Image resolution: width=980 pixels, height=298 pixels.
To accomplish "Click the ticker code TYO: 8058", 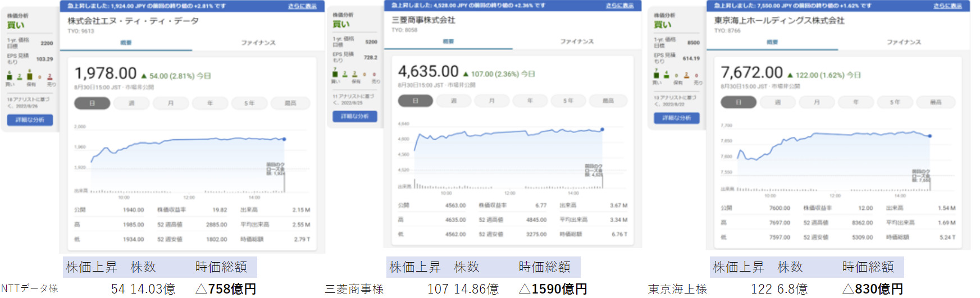I will click(404, 30).
